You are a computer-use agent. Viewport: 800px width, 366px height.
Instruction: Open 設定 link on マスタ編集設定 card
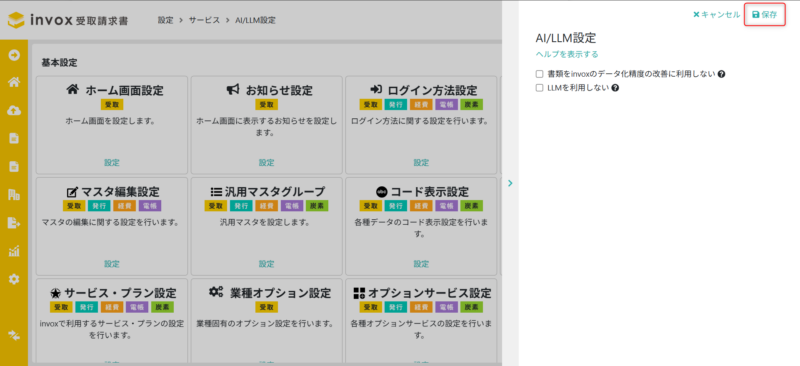point(112,264)
